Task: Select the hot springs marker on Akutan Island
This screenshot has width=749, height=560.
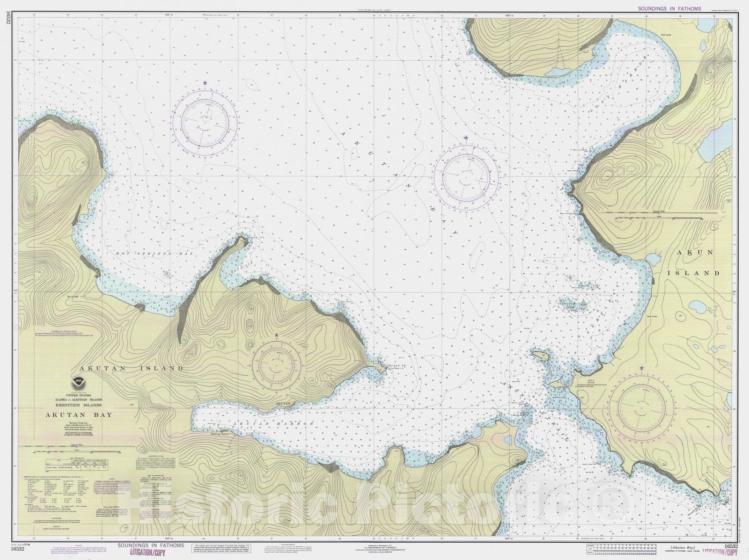Action: (x=73, y=296)
